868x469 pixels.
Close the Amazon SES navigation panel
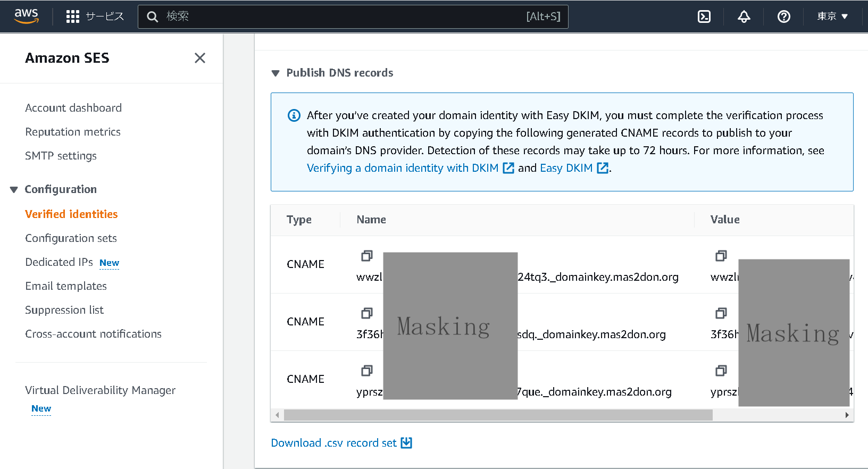click(x=200, y=58)
